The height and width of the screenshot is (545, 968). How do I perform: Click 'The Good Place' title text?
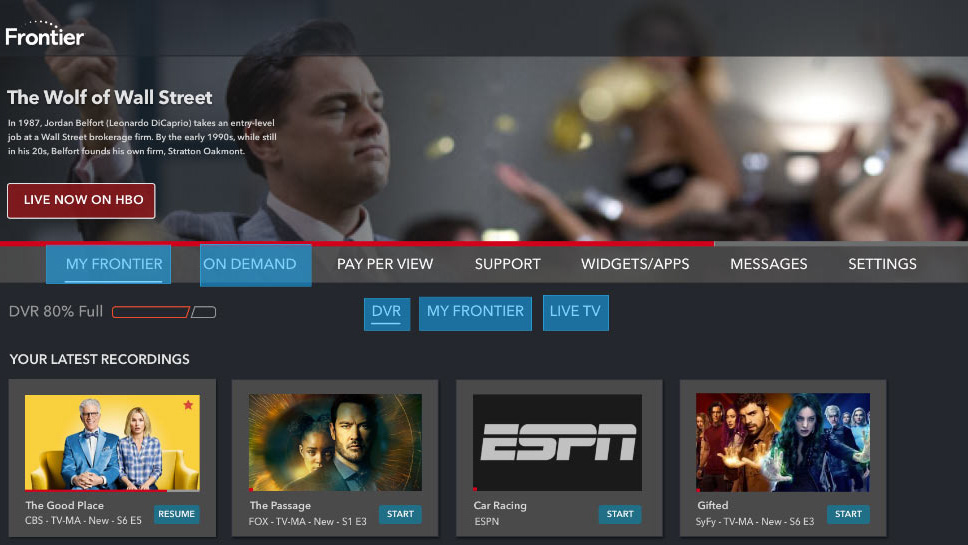pos(64,505)
